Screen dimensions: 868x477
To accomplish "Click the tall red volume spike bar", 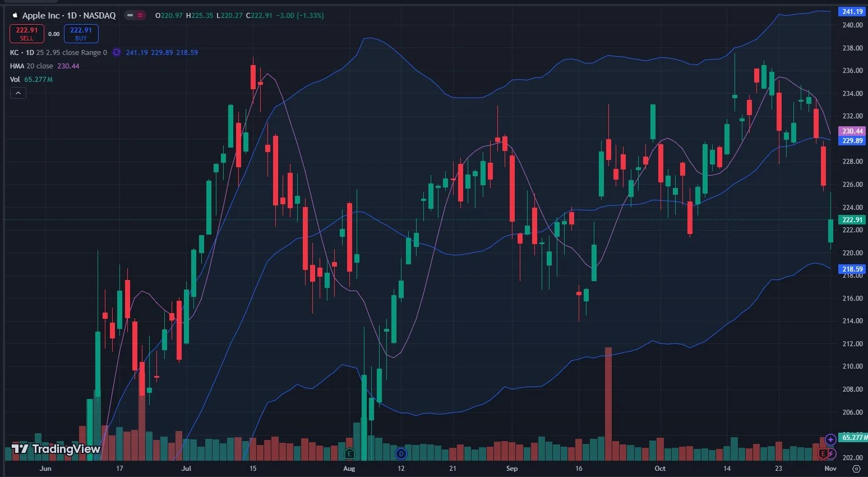I will click(x=608, y=404).
